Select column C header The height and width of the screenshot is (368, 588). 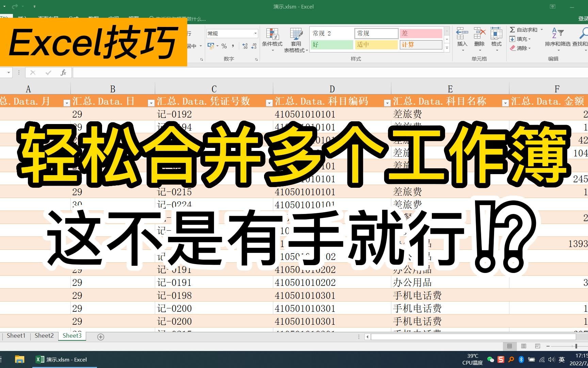(x=214, y=89)
